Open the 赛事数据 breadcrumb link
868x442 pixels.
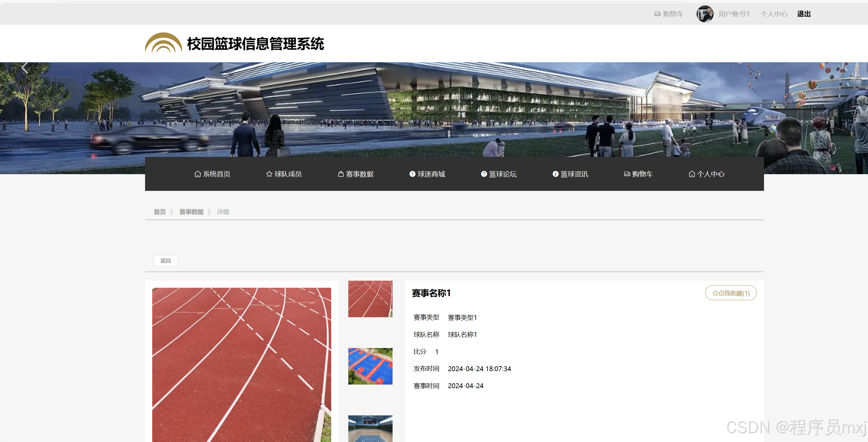click(x=191, y=212)
